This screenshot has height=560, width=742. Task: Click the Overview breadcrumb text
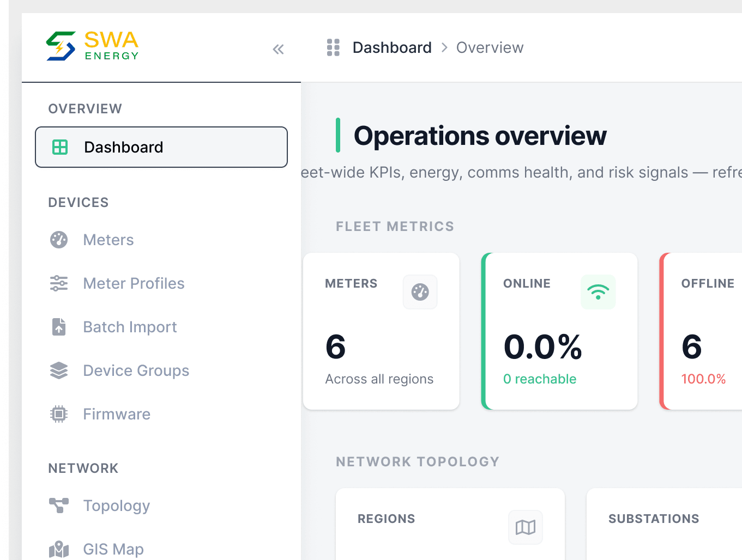pyautogui.click(x=490, y=47)
